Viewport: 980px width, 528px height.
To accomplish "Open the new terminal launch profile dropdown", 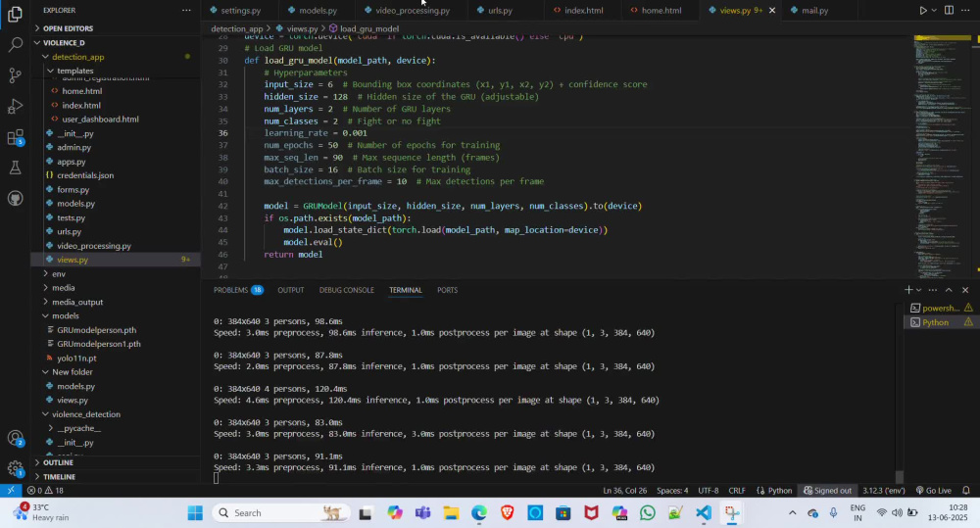I will click(x=918, y=290).
